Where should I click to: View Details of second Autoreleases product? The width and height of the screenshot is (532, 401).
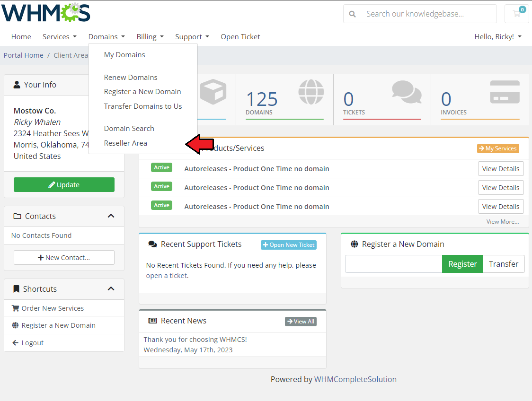click(501, 188)
